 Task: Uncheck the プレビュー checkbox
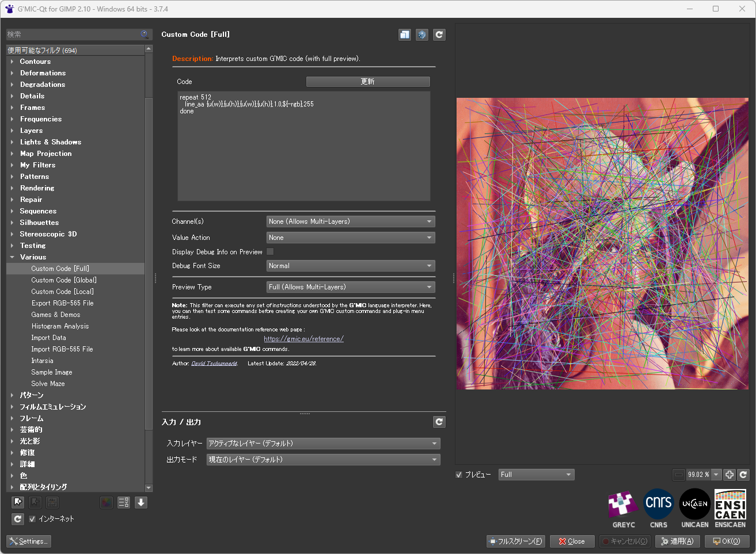tap(459, 475)
